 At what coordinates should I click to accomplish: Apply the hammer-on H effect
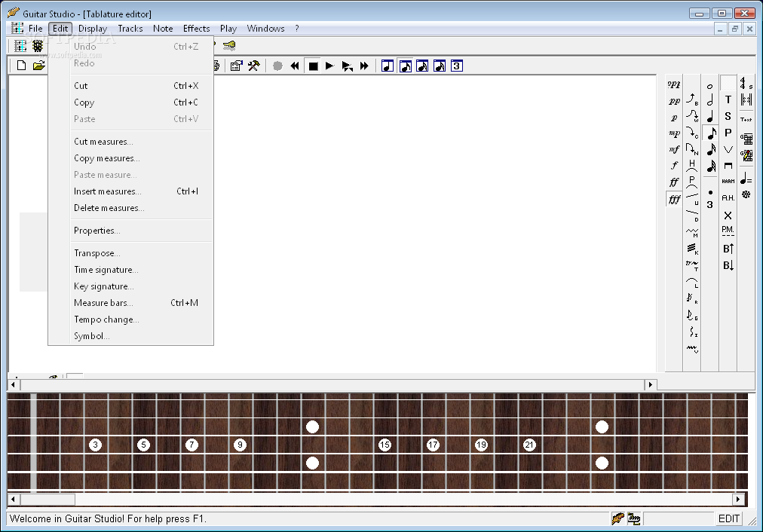coord(692,165)
